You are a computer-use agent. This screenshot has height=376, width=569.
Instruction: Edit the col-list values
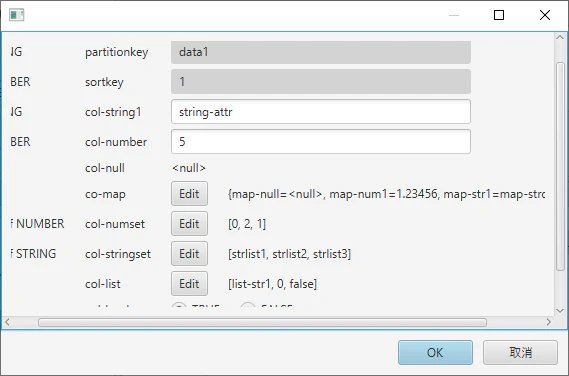pyautogui.click(x=189, y=283)
